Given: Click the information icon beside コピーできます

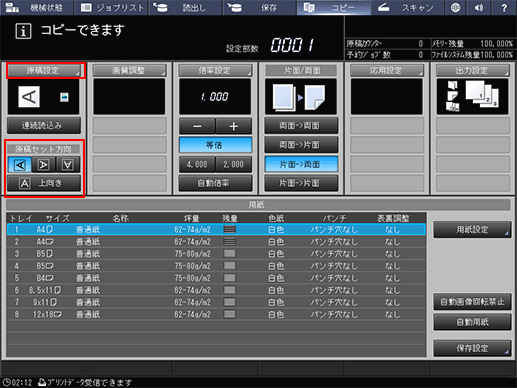Looking at the screenshot, I should (23, 31).
